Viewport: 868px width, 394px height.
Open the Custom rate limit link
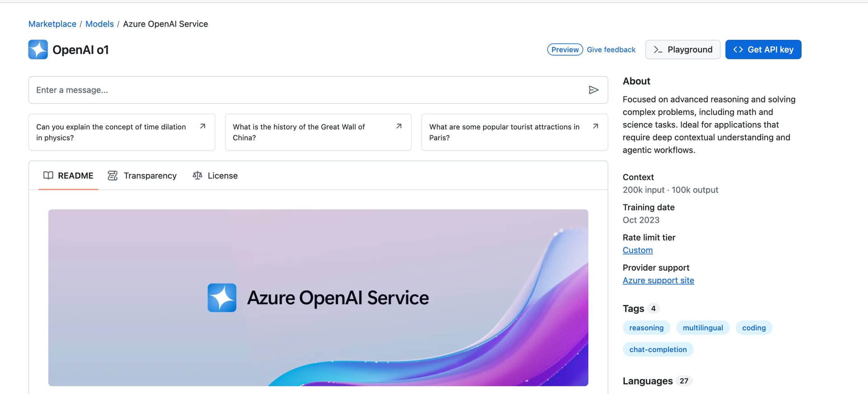coord(637,250)
